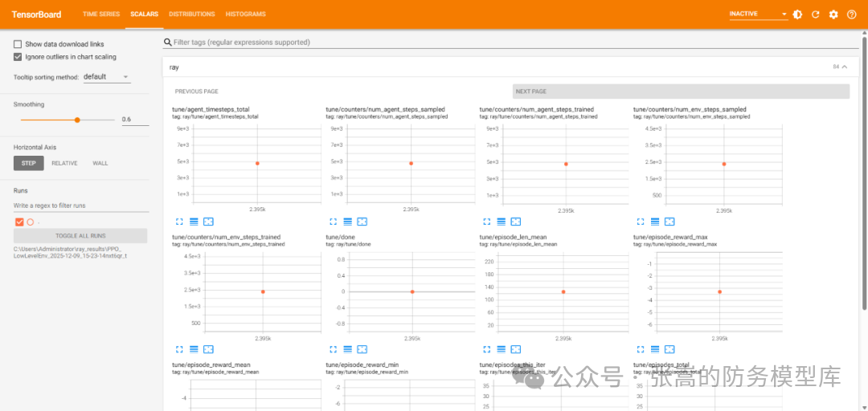Enable Show data download links checkbox
The image size is (868, 411).
click(18, 43)
